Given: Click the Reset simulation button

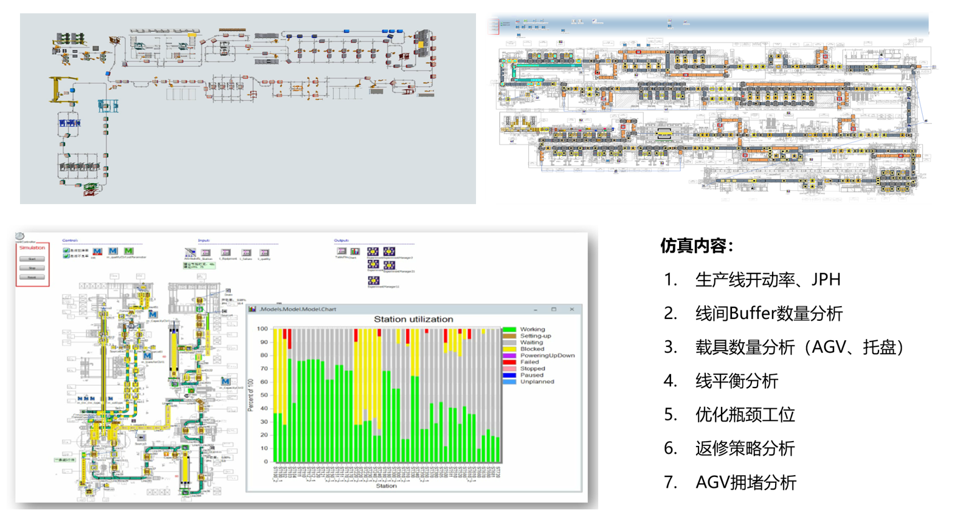Looking at the screenshot, I should click(32, 277).
